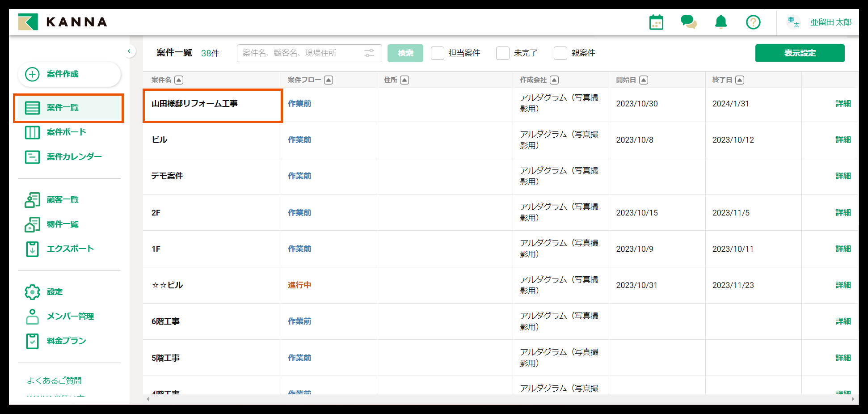Screen dimensions: 868x414
Task: Open 物件一覧 from the sidebar
Action: tap(62, 224)
